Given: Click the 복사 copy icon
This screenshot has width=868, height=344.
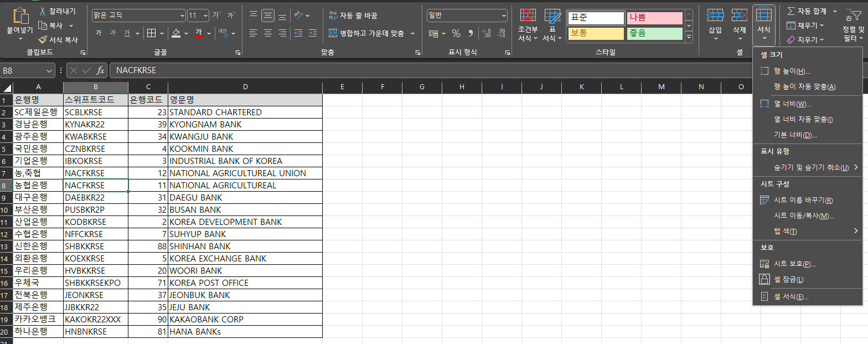Looking at the screenshot, I should (x=43, y=25).
